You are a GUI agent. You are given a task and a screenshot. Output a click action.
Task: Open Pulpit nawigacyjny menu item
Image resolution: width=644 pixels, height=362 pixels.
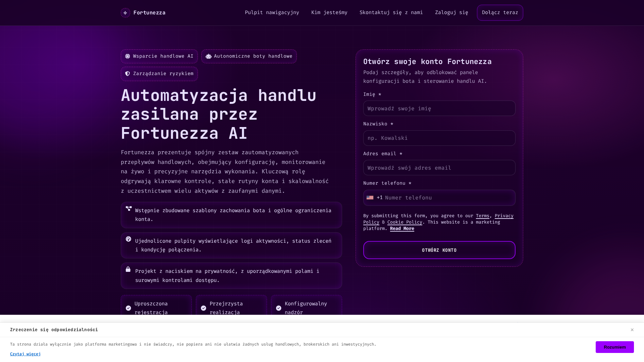272,13
